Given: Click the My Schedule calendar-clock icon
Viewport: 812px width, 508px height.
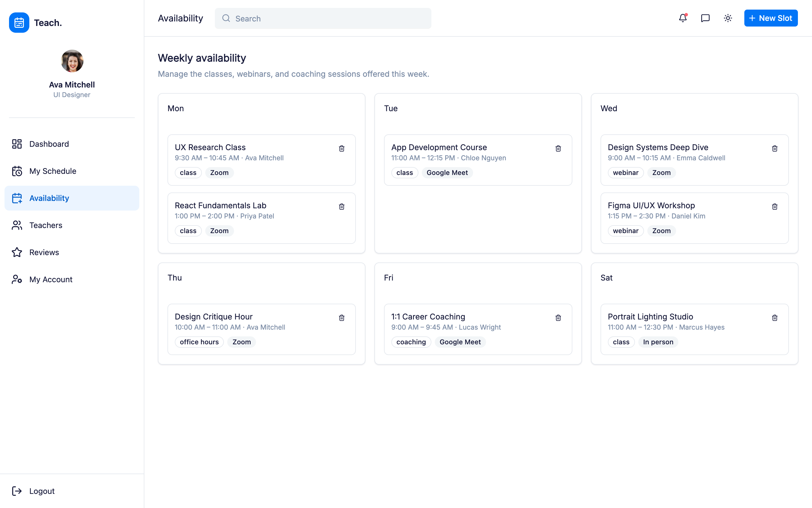Looking at the screenshot, I should 17,171.
